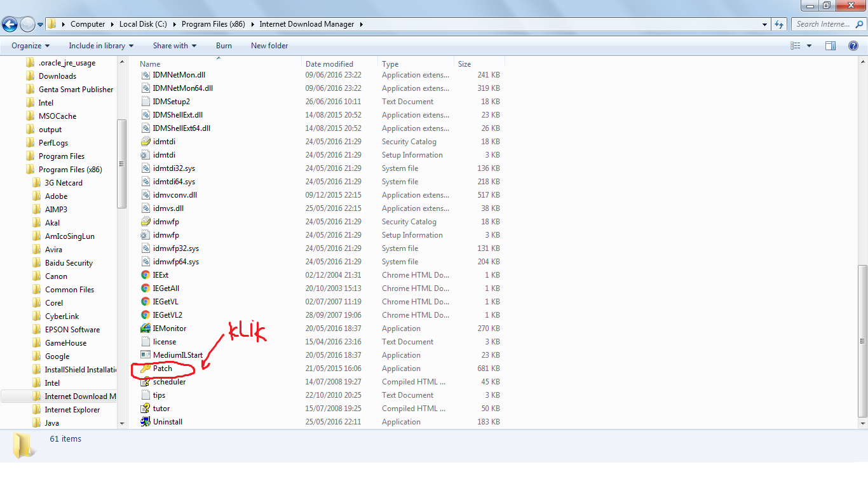Select the Uninstall application icon
868x488 pixels.
pyautogui.click(x=146, y=422)
